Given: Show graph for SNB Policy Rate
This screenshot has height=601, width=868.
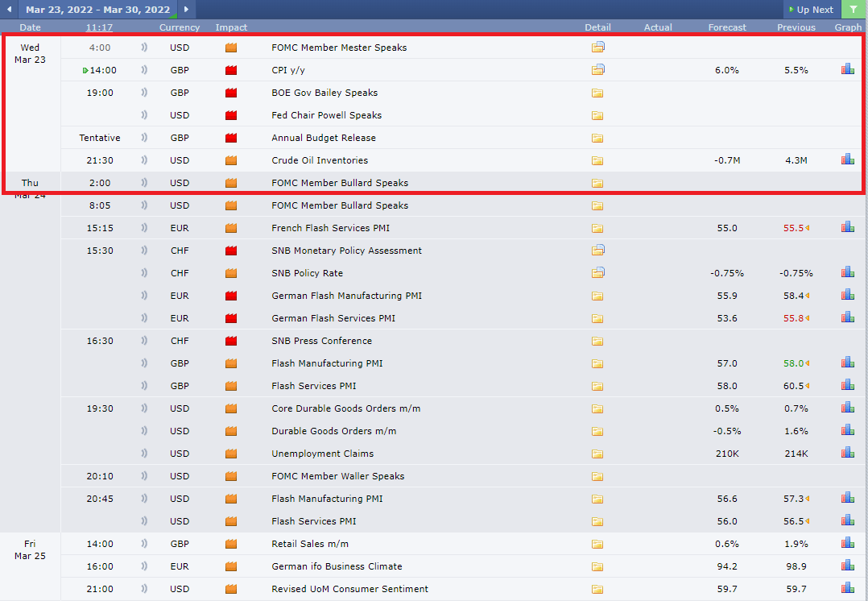Looking at the screenshot, I should [848, 272].
